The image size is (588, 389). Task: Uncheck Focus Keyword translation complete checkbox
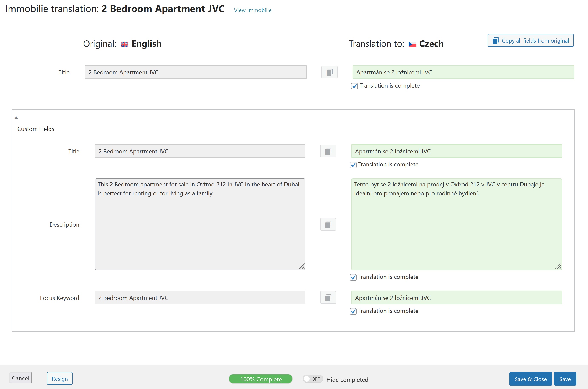353,311
